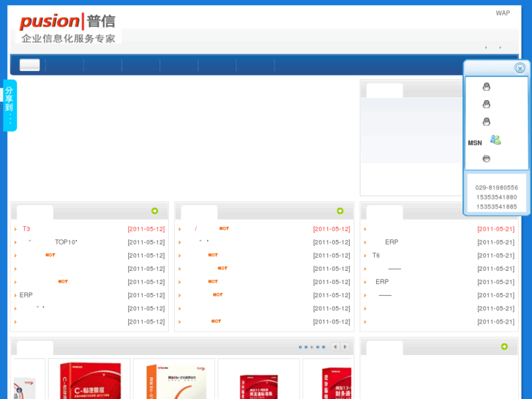The image size is (532, 399).
Task: Click phone number 15353541885
Action: 496,206
